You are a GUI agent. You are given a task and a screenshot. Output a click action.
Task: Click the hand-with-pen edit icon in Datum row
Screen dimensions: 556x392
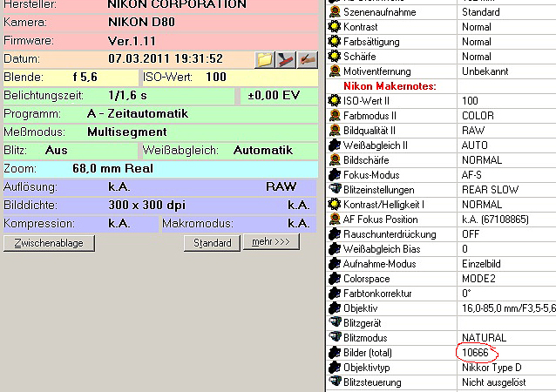[x=307, y=59]
